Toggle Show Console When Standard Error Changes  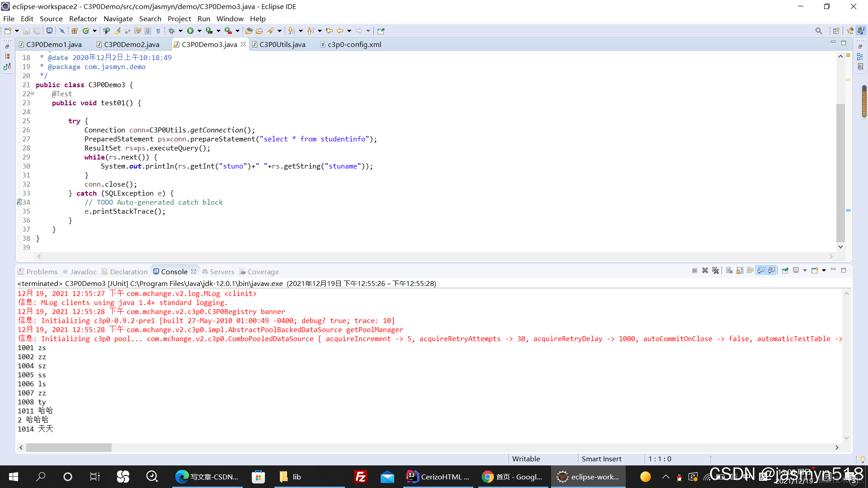click(x=772, y=271)
